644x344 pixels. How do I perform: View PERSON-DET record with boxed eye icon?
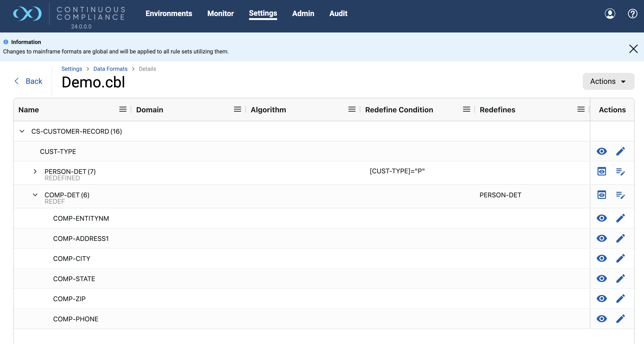[x=602, y=172]
